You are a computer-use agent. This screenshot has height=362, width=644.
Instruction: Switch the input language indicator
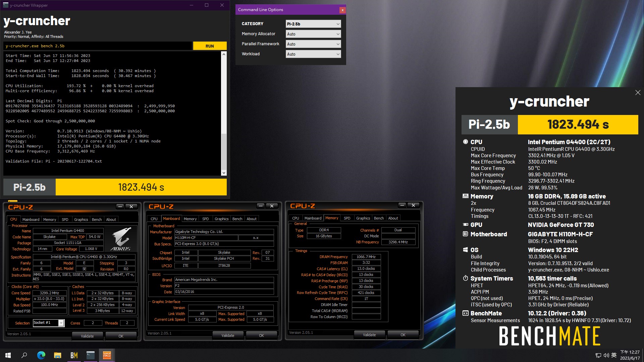click(614, 355)
